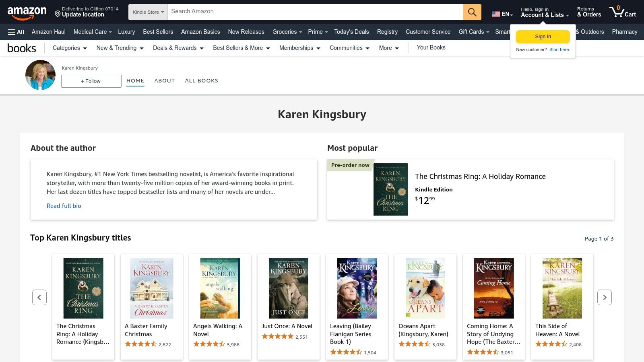This screenshot has height=362, width=644.
Task: Click Update location pin
Action: 58,14
